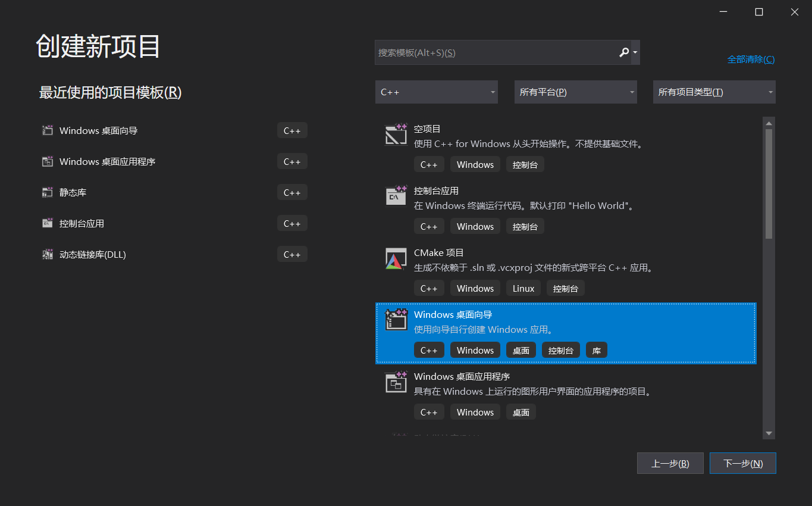Click the 静态库 icon in recent templates
The image size is (812, 506).
pyautogui.click(x=47, y=192)
